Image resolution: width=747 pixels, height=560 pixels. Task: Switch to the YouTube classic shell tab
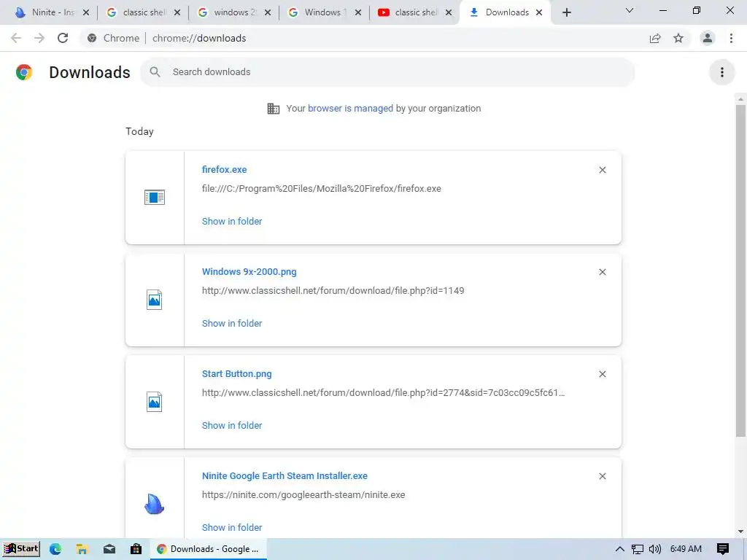tap(414, 12)
